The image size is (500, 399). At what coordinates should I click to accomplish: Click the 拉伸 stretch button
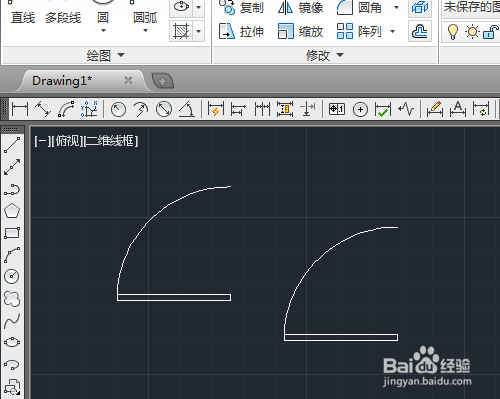click(241, 32)
